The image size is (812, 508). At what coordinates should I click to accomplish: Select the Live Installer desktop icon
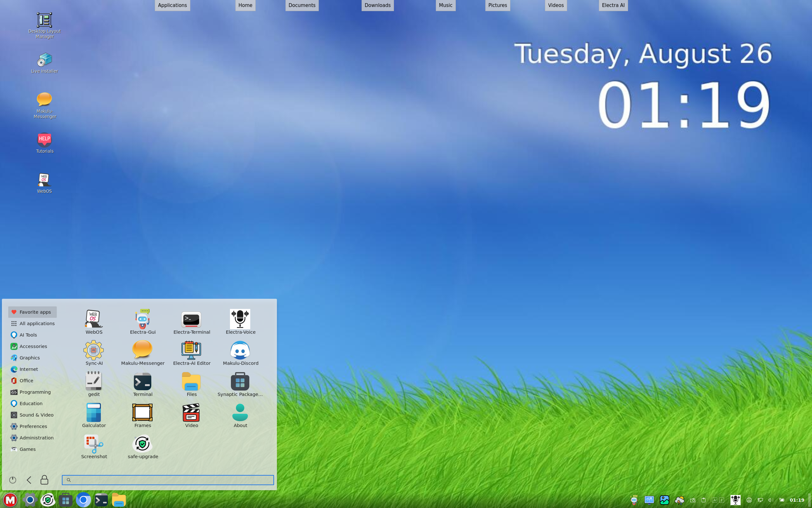(x=44, y=63)
